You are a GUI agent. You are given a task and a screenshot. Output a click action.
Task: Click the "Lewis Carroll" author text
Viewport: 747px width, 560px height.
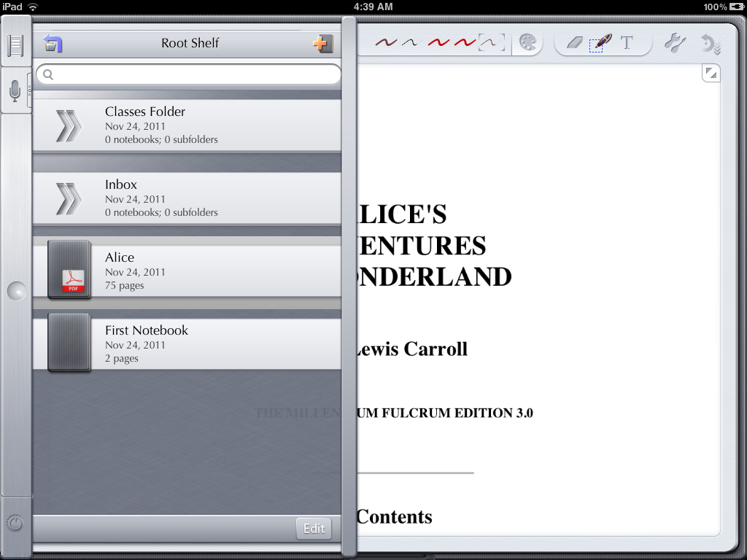(411, 349)
